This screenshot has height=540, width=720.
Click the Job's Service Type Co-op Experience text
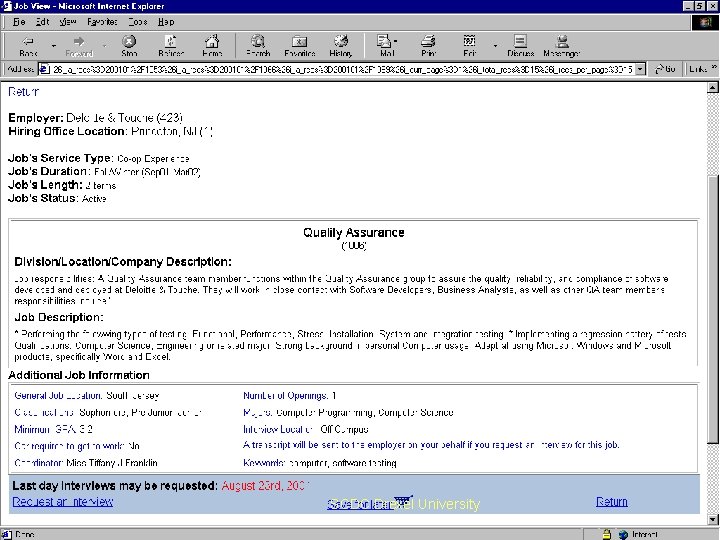[x=99, y=158]
